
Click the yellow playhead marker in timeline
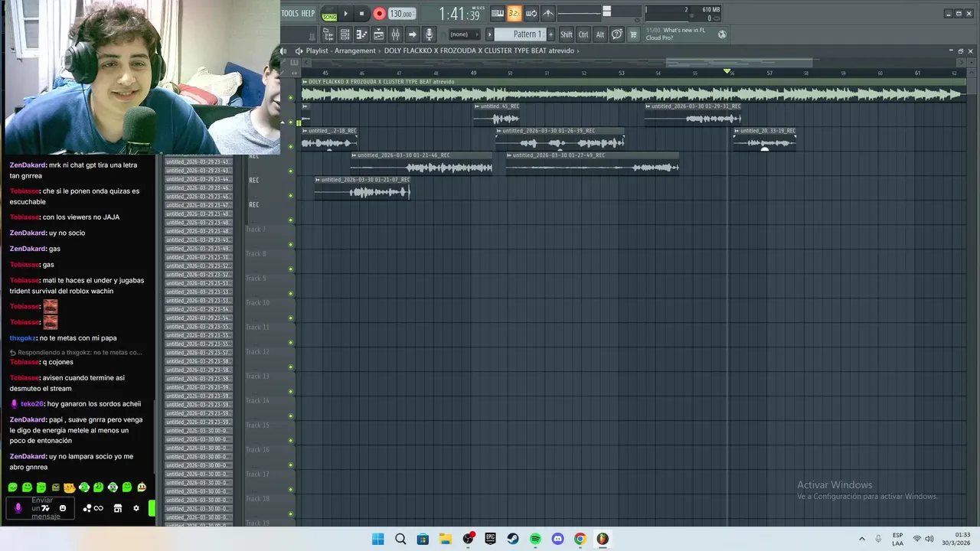[x=727, y=71]
